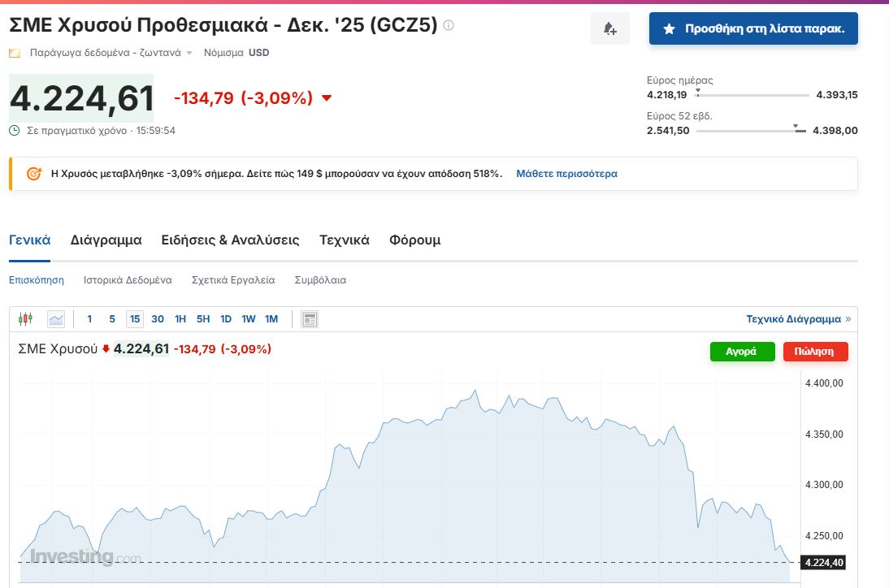Select the 1M chart interval

[x=271, y=319]
